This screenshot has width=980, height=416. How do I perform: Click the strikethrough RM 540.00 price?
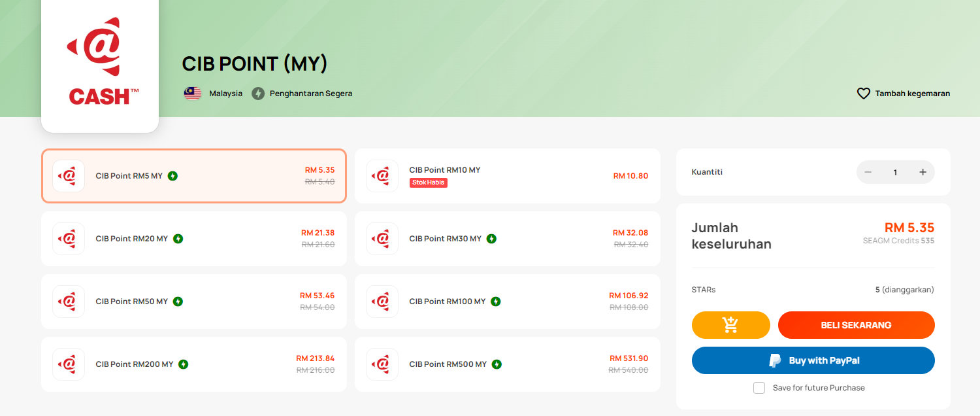[629, 370]
